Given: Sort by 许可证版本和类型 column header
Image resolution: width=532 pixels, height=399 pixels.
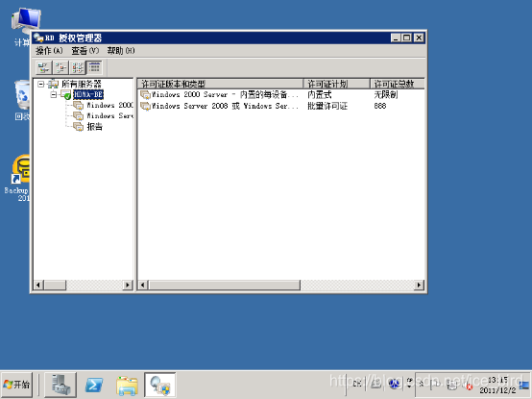Looking at the screenshot, I should click(x=220, y=84).
